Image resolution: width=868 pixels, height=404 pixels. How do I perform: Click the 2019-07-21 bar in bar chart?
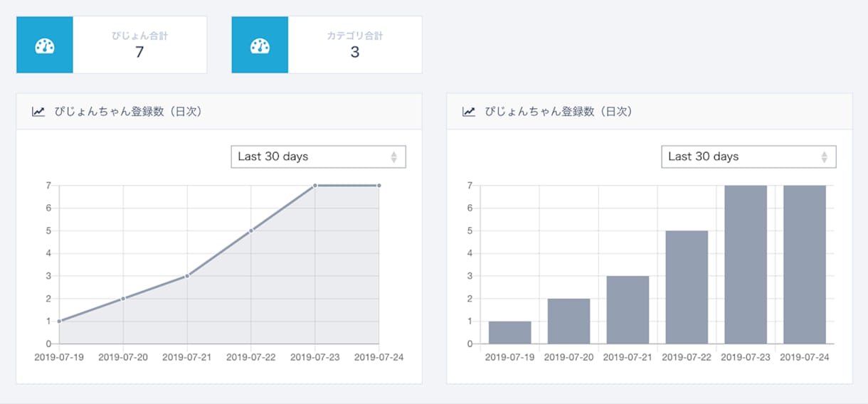click(628, 310)
